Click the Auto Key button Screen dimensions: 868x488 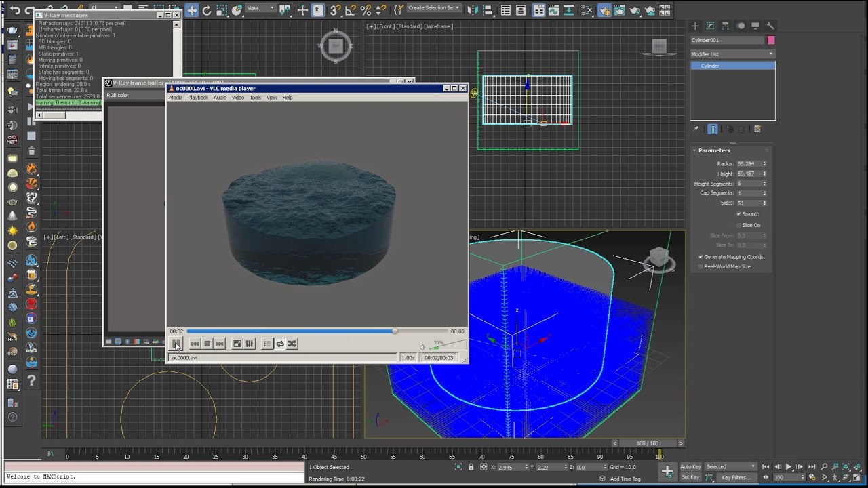[690, 466]
